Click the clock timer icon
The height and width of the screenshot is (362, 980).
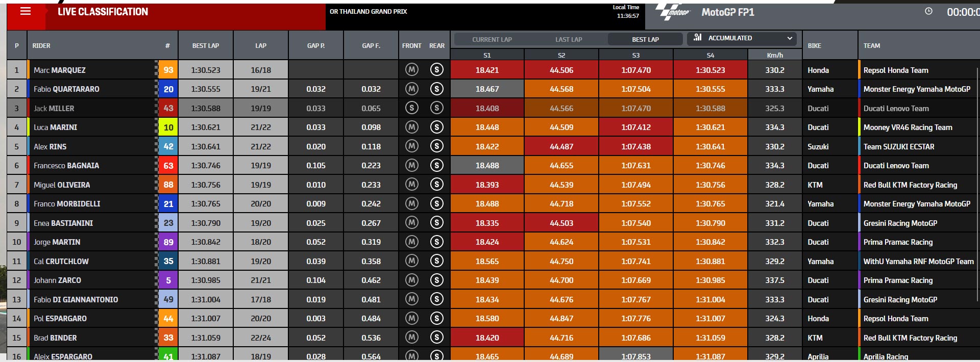(928, 11)
